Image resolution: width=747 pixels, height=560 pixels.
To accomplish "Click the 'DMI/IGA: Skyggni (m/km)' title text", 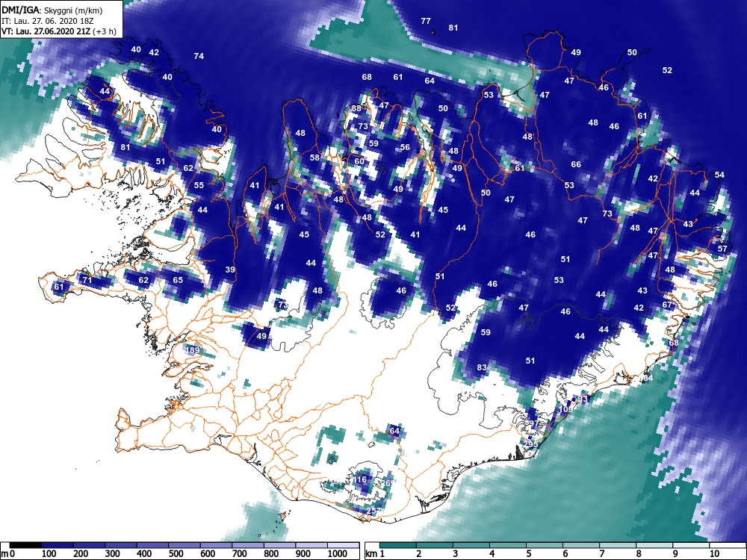I will (52, 10).
